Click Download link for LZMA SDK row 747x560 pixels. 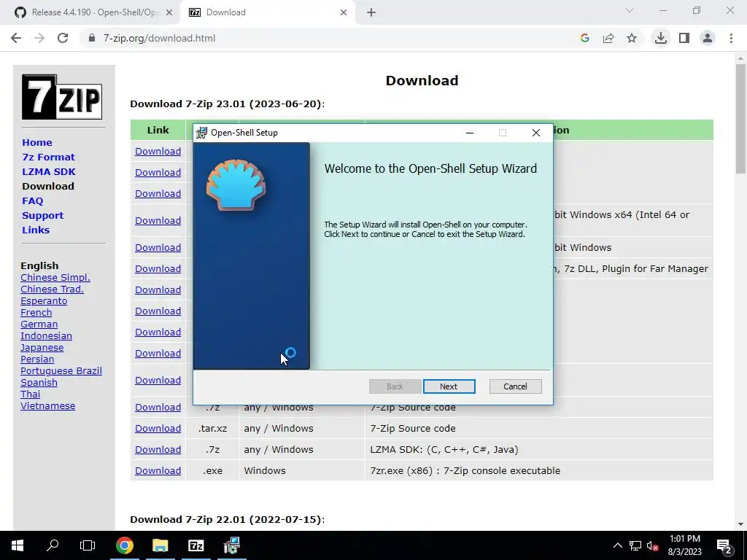tap(158, 449)
